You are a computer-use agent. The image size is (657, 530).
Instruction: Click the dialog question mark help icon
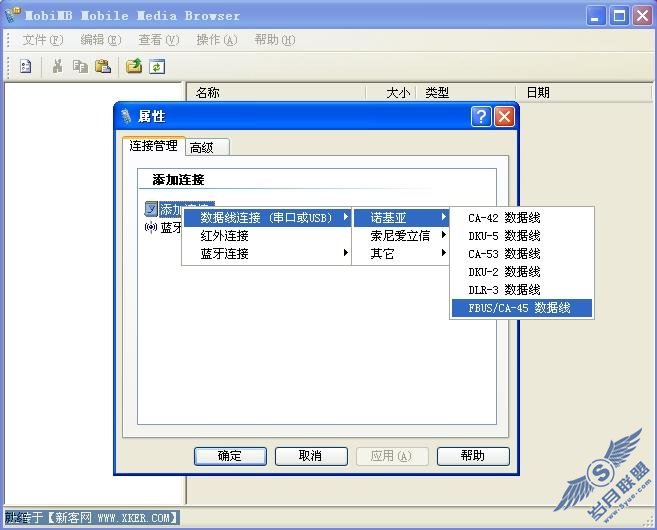(481, 116)
